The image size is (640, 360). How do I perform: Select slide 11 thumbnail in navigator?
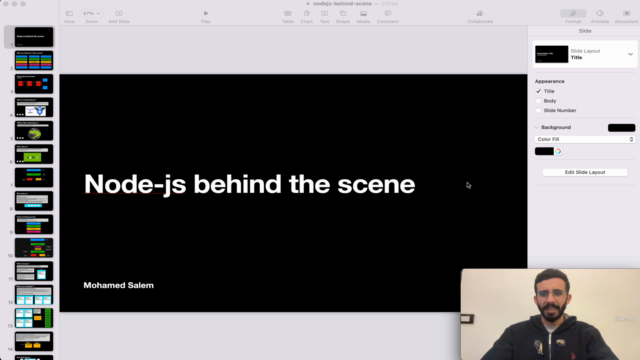click(34, 271)
